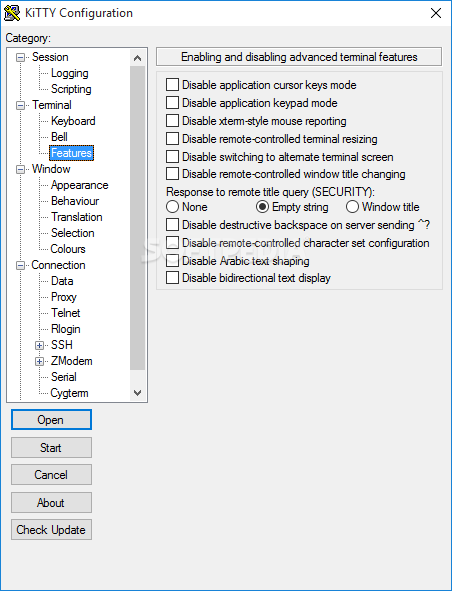Expand the SSH tree node
This screenshot has height=591, width=452.
point(39,345)
